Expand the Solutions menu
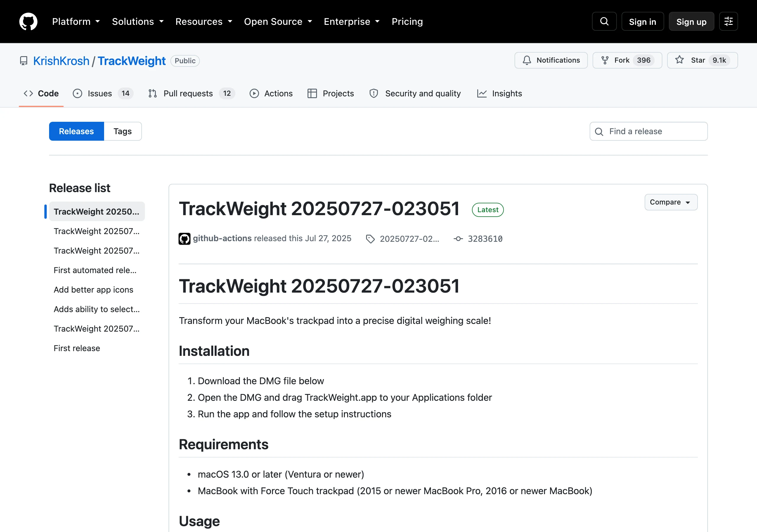Screen dimensions: 757x532 pyautogui.click(x=138, y=21)
